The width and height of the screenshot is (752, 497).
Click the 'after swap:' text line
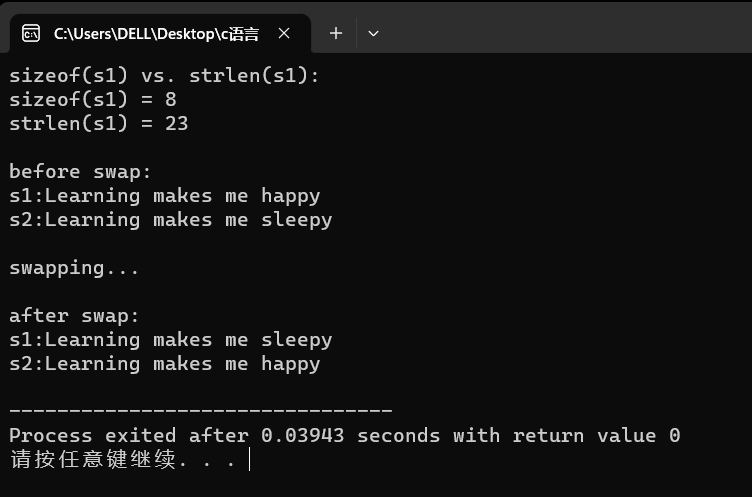[x=75, y=316]
